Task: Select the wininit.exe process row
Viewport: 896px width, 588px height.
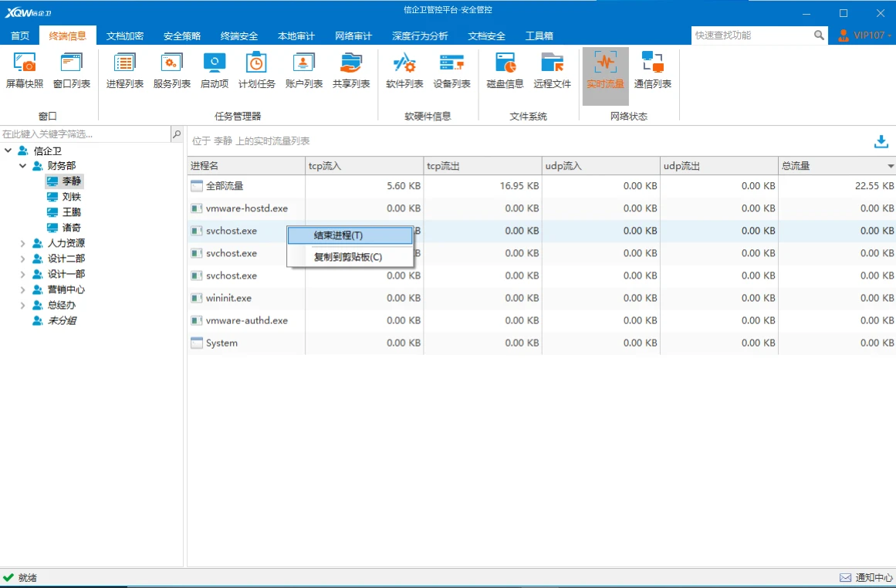Action: click(542, 299)
